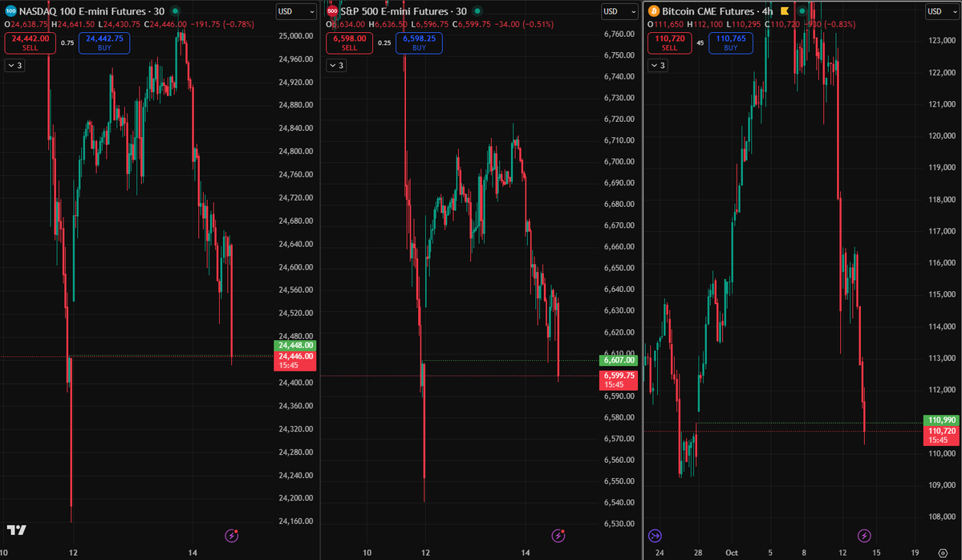Click the Bitcoin symbol logo icon
Screen dimensions: 962x560
(653, 11)
